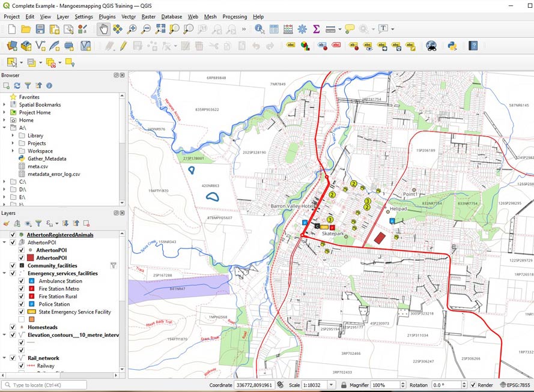Image resolution: width=534 pixels, height=392 pixels.
Task: Click the Community_facilities layer filter funnel icon
Action: (114, 265)
